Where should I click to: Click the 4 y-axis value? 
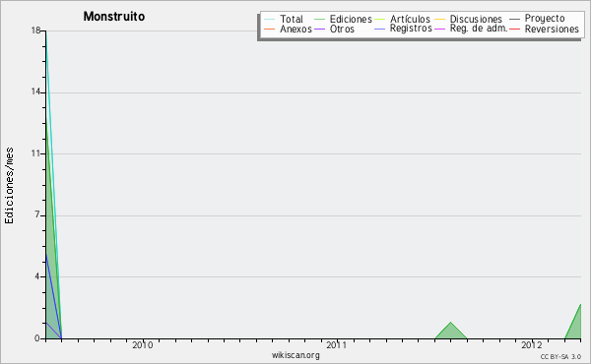tap(37, 276)
